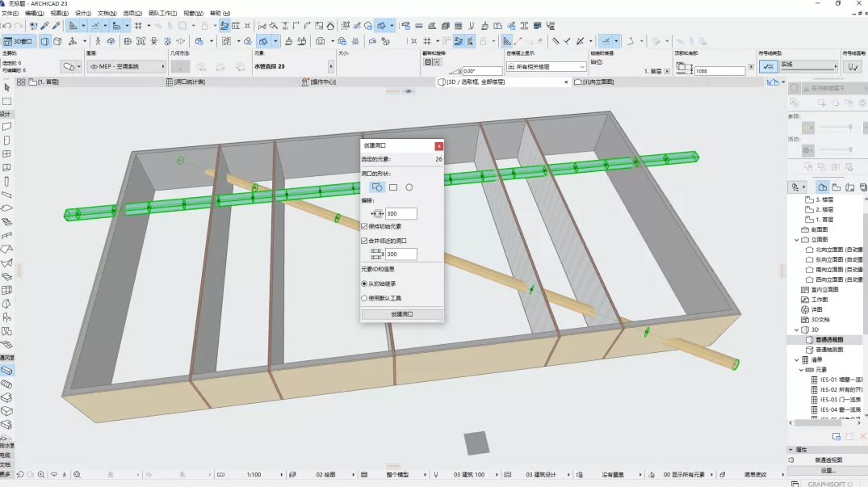Screen dimensions: 868x487
Task: Select the circle opening shape icon
Action: [409, 187]
